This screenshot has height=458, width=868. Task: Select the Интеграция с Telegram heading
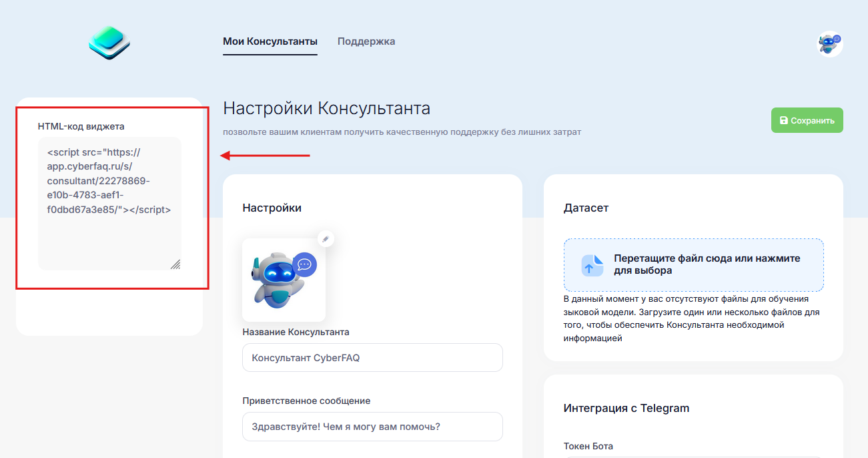[626, 408]
